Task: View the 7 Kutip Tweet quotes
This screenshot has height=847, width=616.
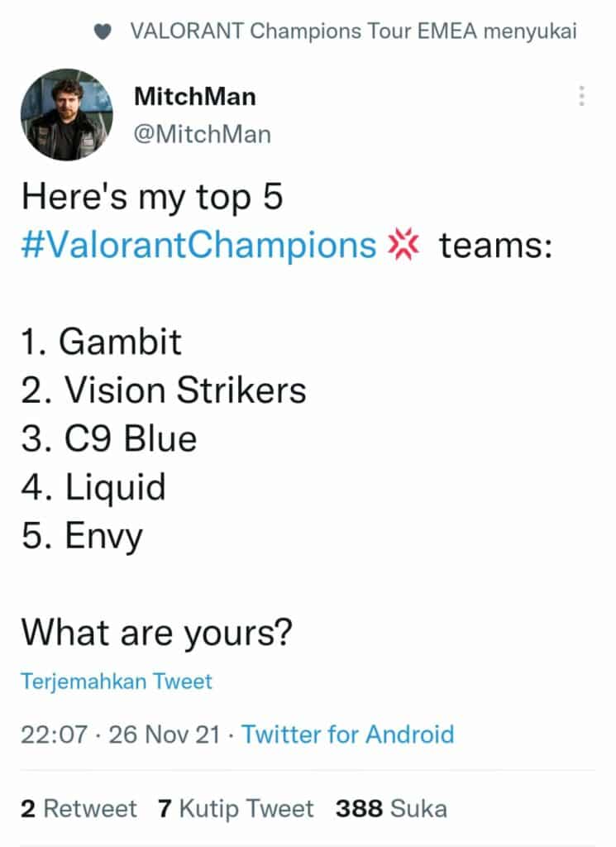Action: 236,809
